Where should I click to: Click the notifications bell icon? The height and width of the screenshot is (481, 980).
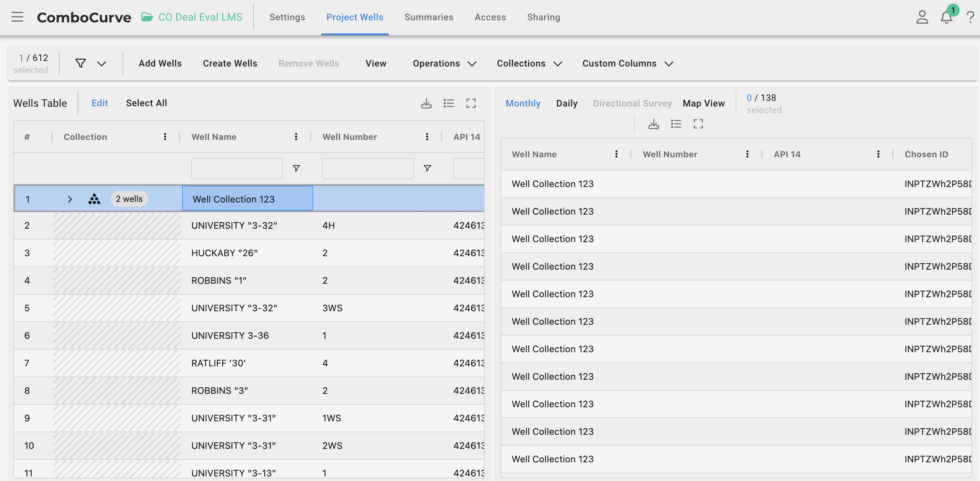pyautogui.click(x=946, y=17)
